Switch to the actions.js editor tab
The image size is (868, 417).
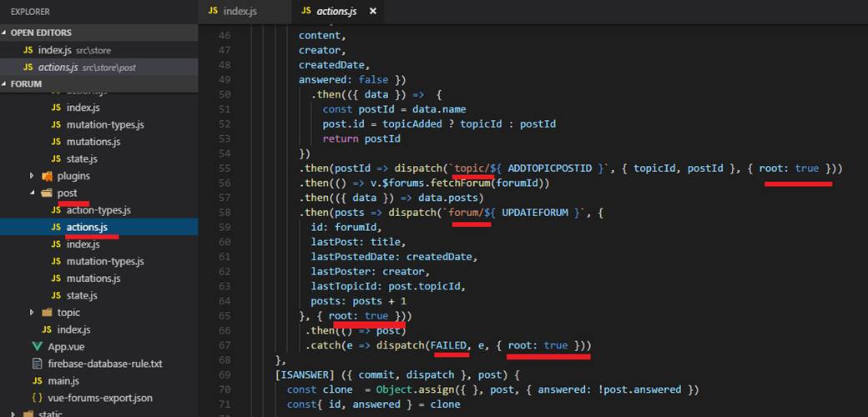(336, 11)
